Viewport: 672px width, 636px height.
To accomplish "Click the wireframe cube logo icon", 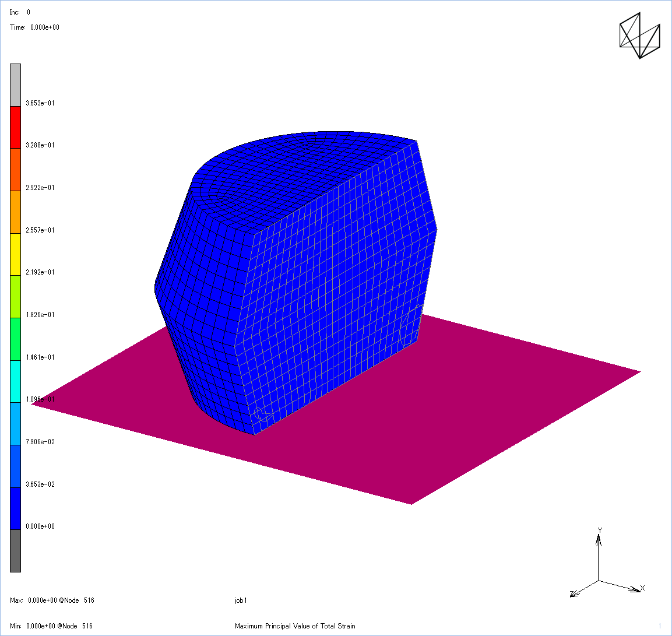I will click(x=640, y=36).
